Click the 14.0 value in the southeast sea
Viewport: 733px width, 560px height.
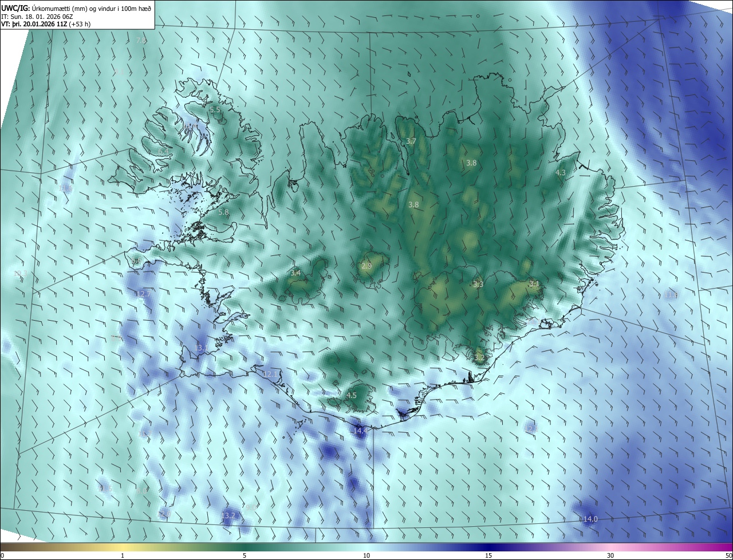[x=590, y=519]
